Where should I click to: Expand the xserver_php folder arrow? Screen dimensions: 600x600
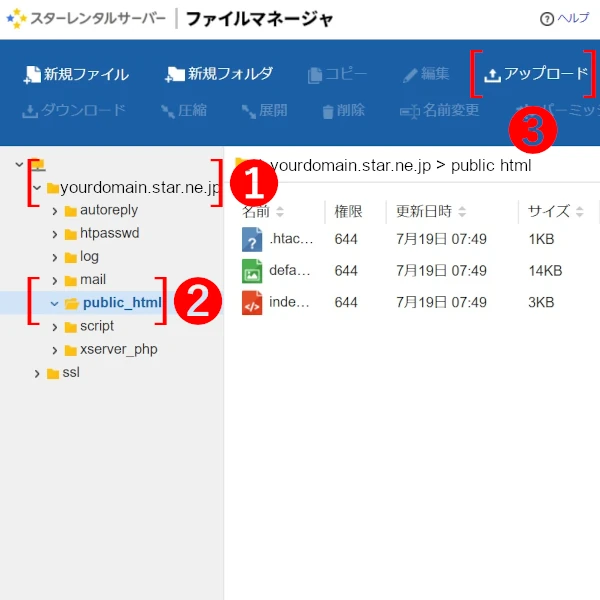tap(55, 350)
